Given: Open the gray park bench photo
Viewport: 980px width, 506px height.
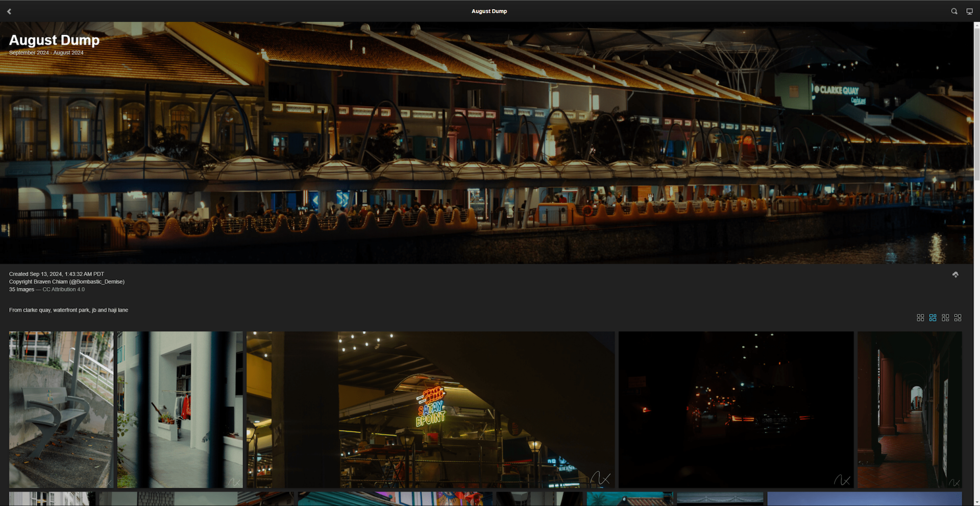Looking at the screenshot, I should click(61, 409).
